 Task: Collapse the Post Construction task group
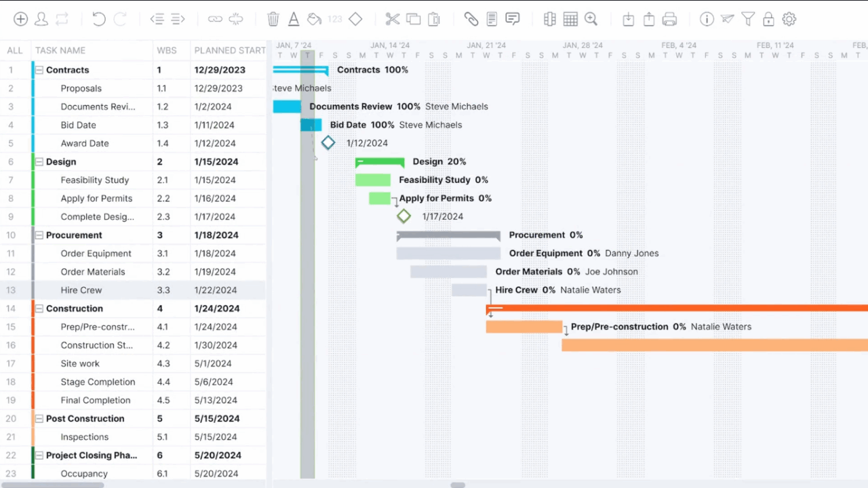(39, 418)
